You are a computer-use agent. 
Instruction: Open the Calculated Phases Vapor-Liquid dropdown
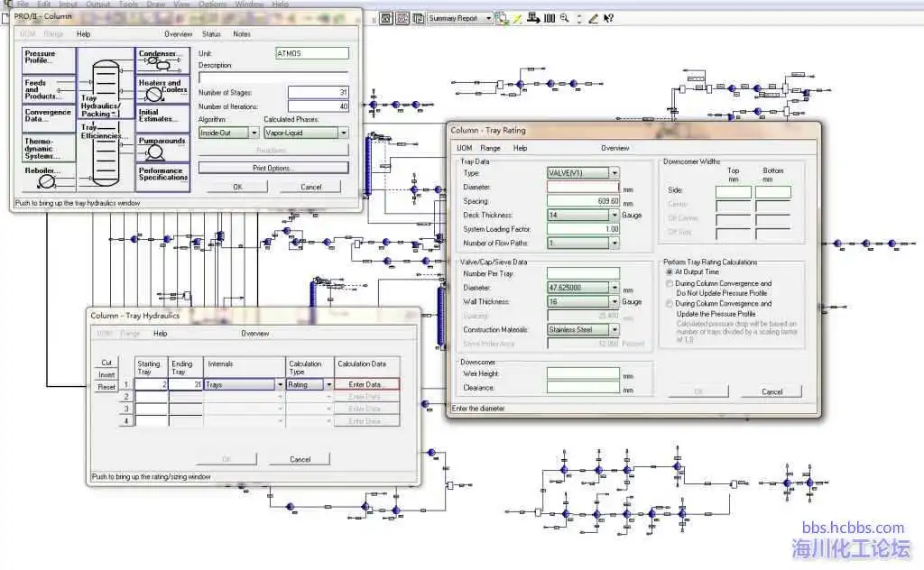coord(344,133)
